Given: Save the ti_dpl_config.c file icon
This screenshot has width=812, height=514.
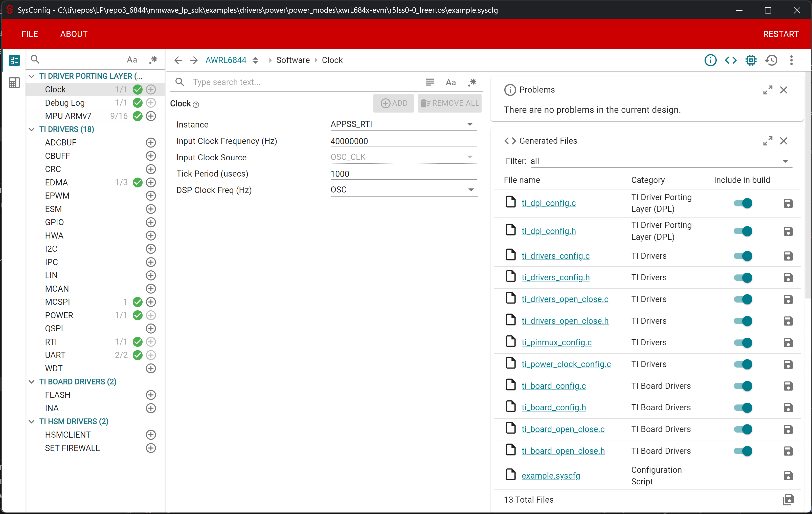Looking at the screenshot, I should coord(788,203).
